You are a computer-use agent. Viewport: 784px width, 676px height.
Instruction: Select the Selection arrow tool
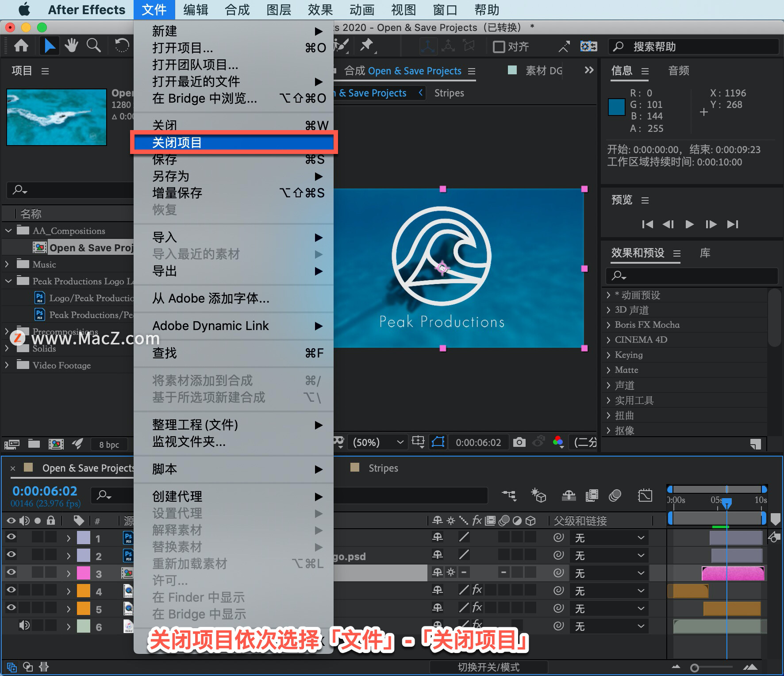click(x=50, y=46)
